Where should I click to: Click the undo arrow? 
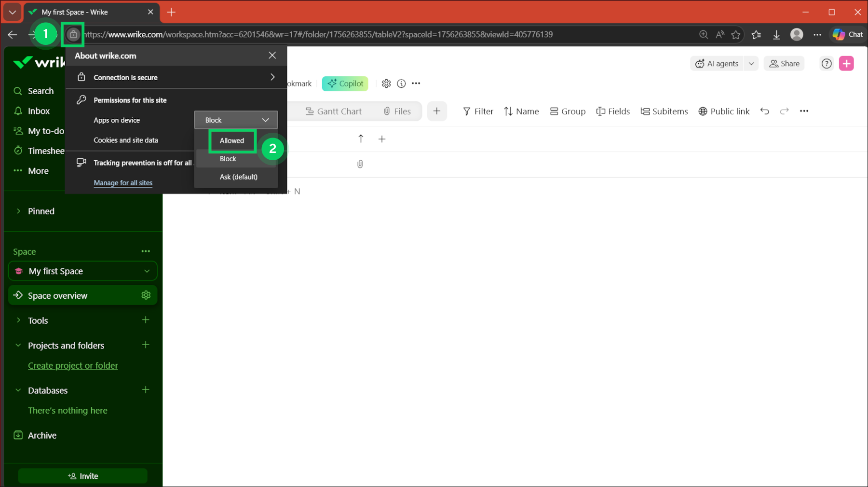[x=765, y=111]
